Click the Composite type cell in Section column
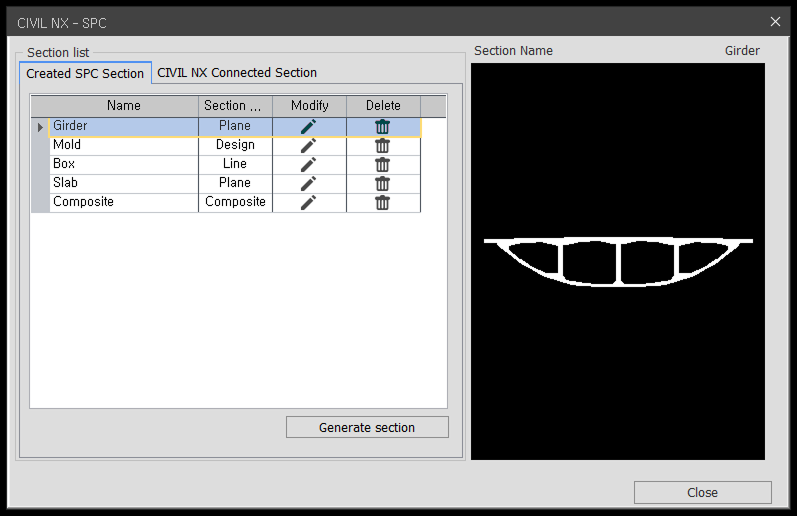797x516 pixels. click(x=235, y=203)
